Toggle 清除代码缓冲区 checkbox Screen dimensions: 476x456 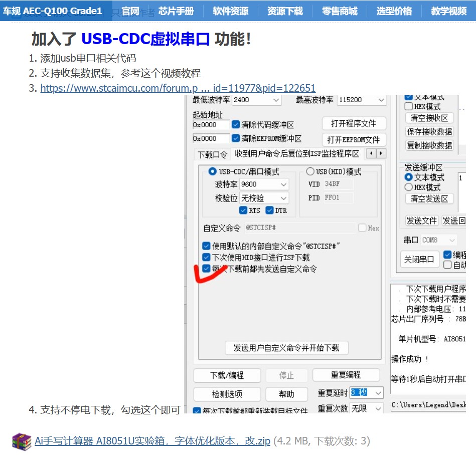[236, 125]
